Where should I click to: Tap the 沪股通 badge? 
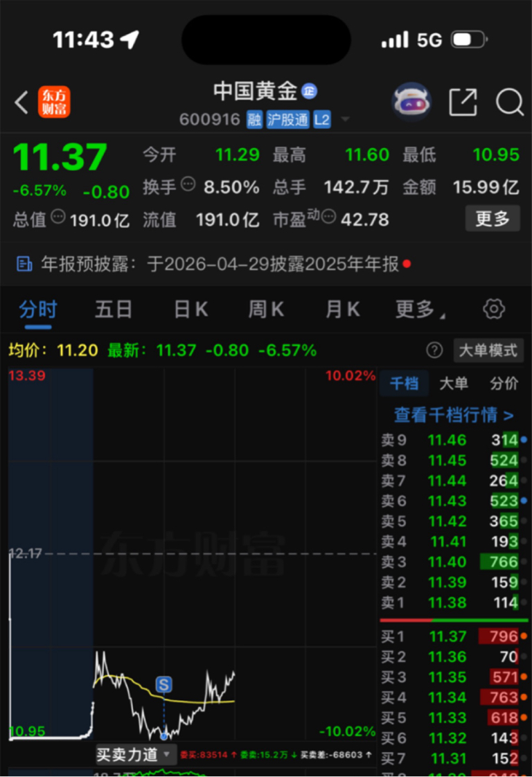click(x=287, y=119)
